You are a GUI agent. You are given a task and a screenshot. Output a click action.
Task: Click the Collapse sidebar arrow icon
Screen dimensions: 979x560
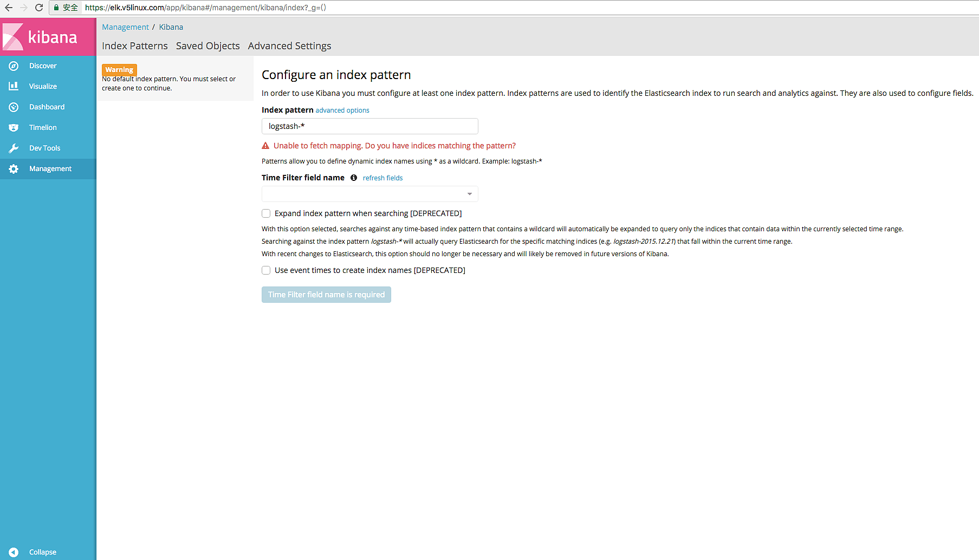[x=14, y=552]
